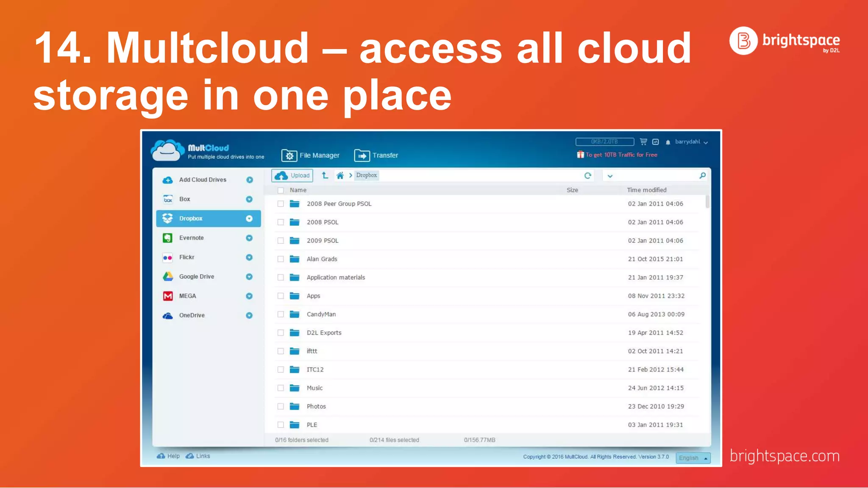
Task: Select Add Cloud Drives in sidebar
Action: click(x=208, y=180)
